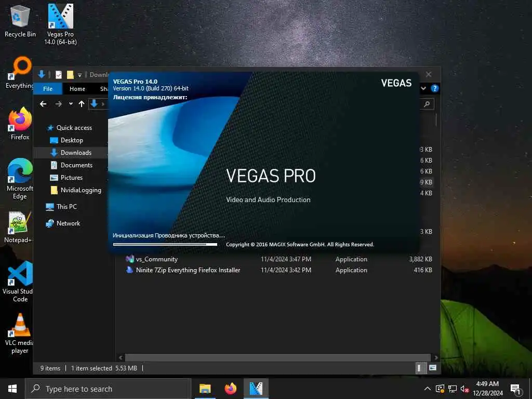Click the forward arrow in Explorer
Screen dimensions: 532x399
(58, 104)
